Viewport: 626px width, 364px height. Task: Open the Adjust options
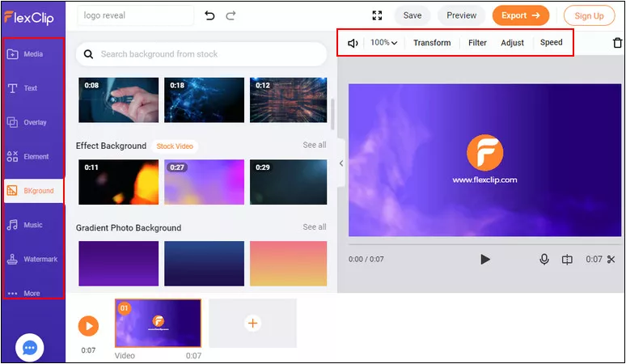click(x=512, y=43)
